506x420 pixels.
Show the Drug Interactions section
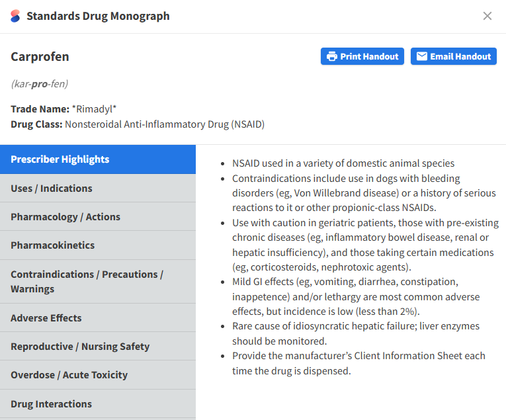pos(98,404)
